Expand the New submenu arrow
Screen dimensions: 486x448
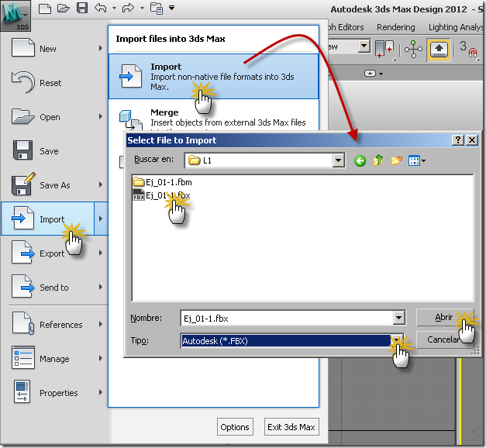pyautogui.click(x=101, y=48)
